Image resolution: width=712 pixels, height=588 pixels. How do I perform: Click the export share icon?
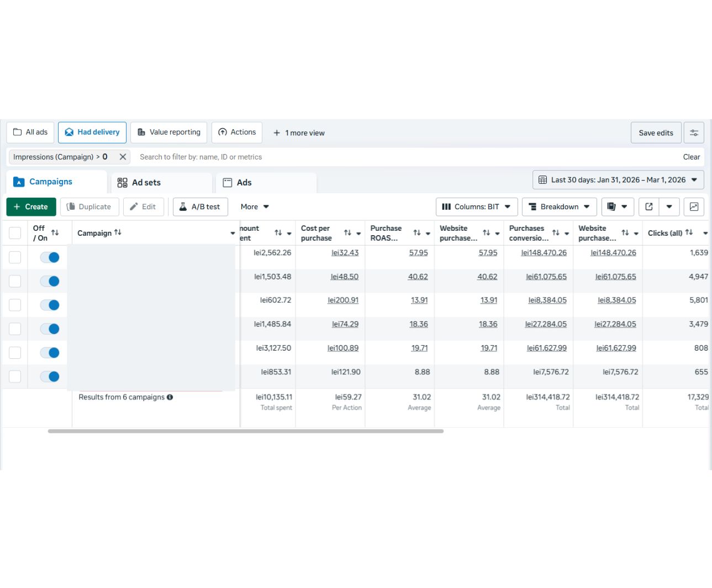(x=649, y=206)
